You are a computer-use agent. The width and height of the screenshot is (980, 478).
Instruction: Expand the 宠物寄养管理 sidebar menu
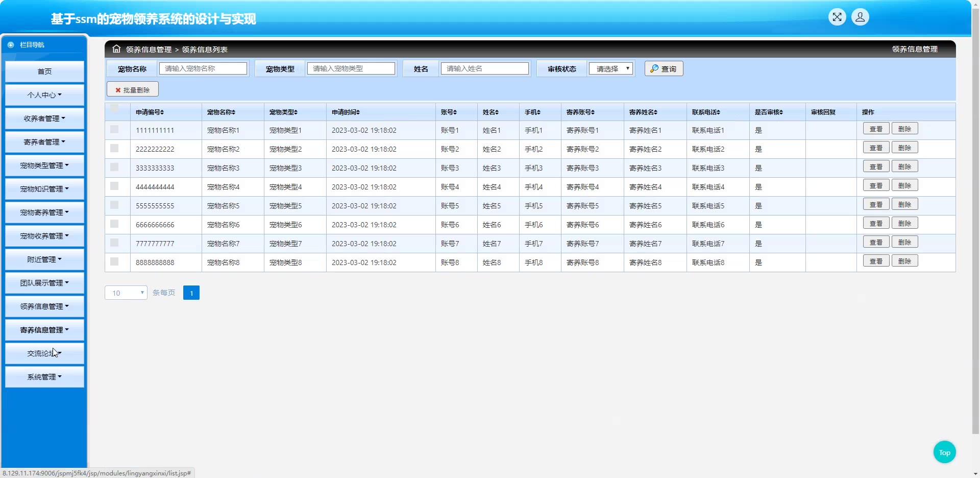[44, 212]
